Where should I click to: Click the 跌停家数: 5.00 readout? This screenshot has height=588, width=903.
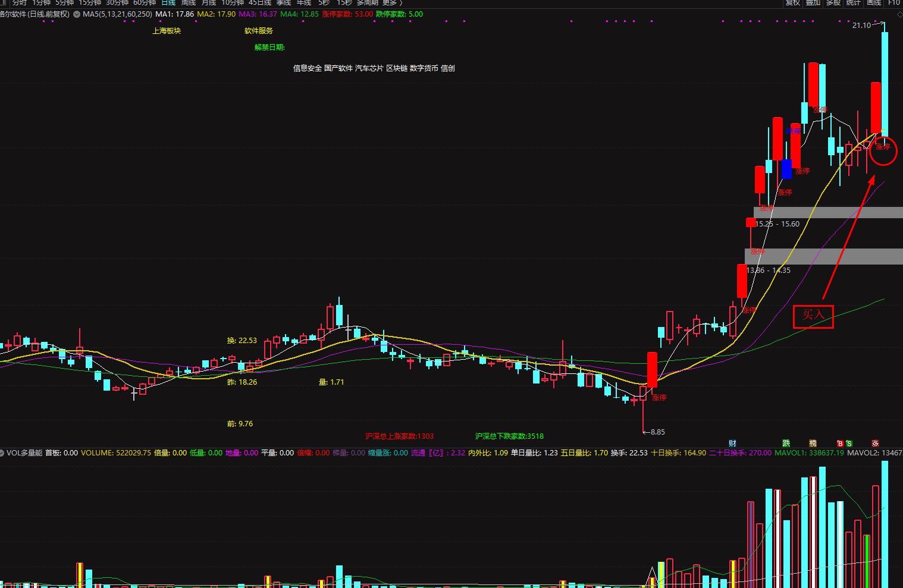tap(400, 14)
